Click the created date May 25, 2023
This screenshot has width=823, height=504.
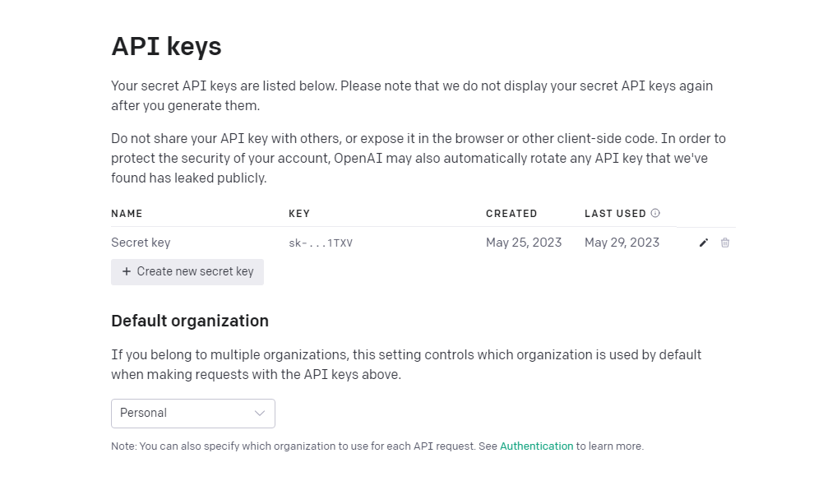coord(524,243)
